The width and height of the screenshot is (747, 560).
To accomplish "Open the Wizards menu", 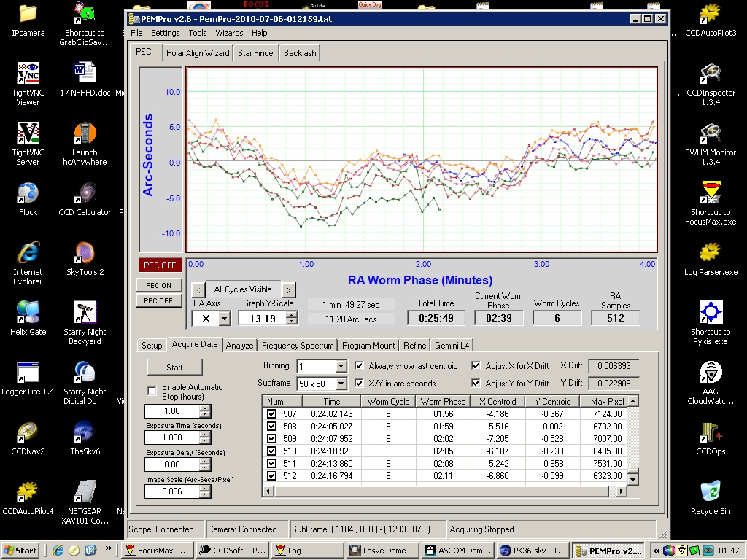I will (x=229, y=33).
